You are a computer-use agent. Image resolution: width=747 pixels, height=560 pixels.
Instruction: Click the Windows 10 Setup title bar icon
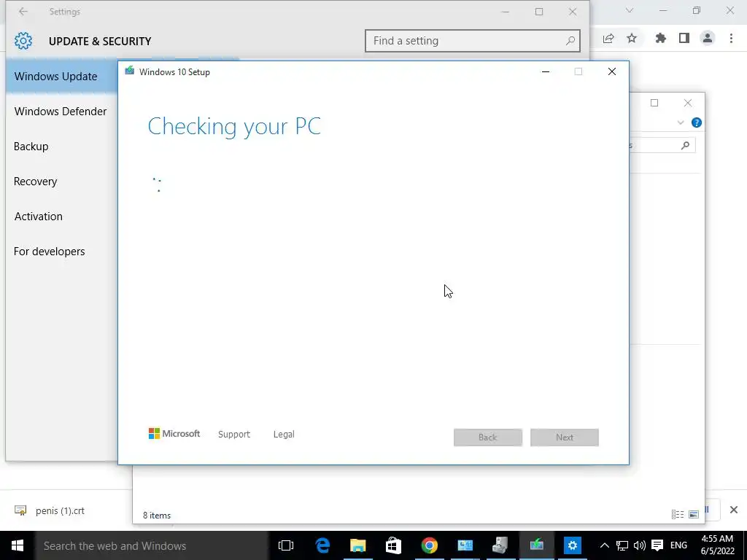(130, 71)
